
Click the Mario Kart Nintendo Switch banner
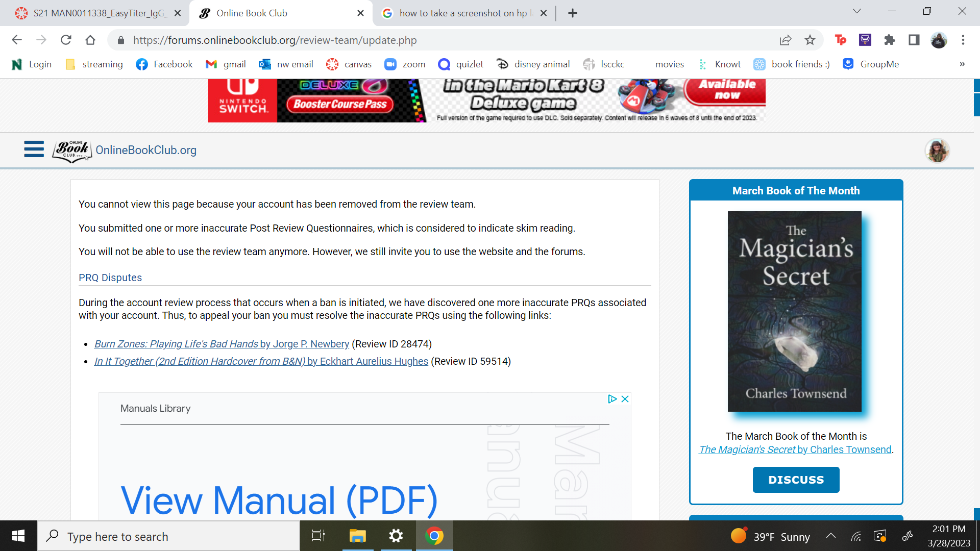(486, 101)
